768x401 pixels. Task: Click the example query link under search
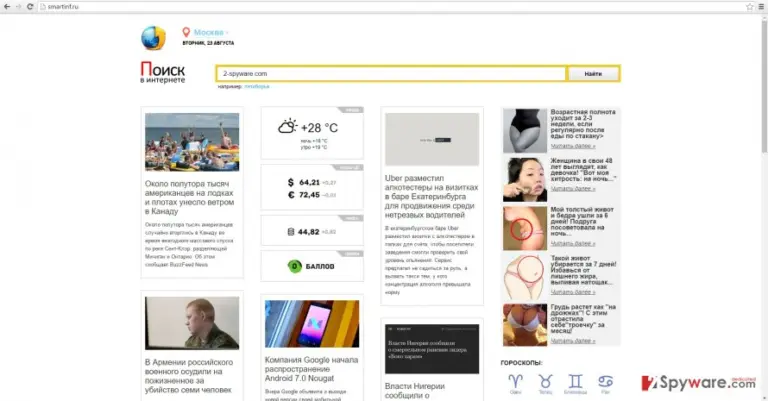257,87
